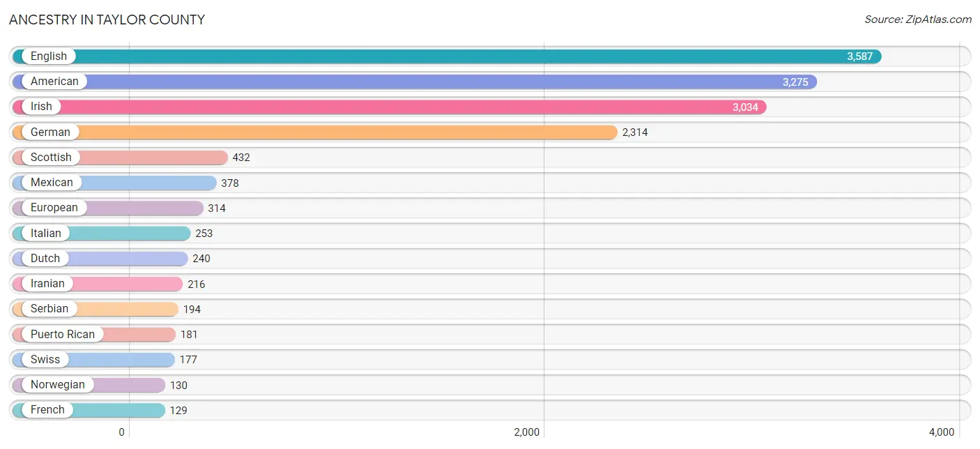Click the Source: ZipAtlas.com credit
Screen dimensions: 980x449
[918, 20]
